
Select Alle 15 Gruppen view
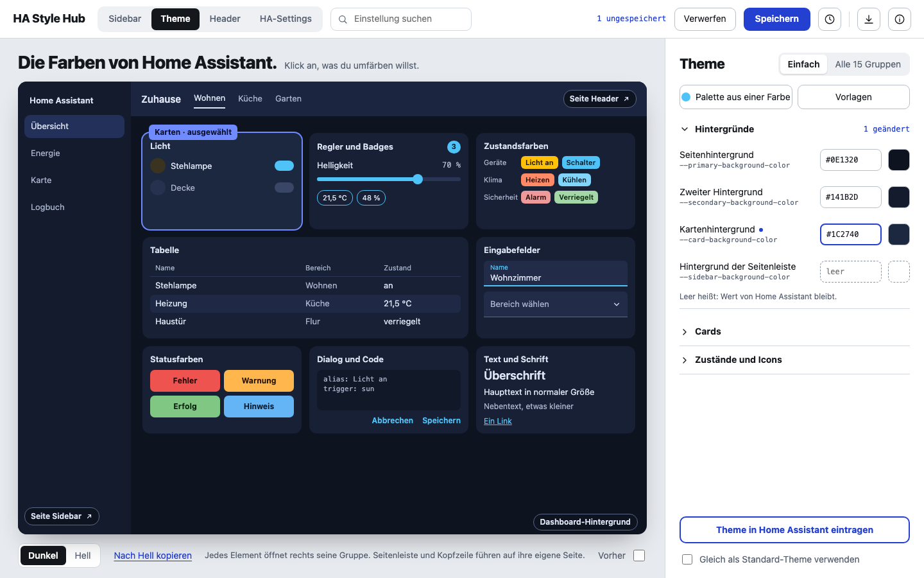tap(868, 64)
